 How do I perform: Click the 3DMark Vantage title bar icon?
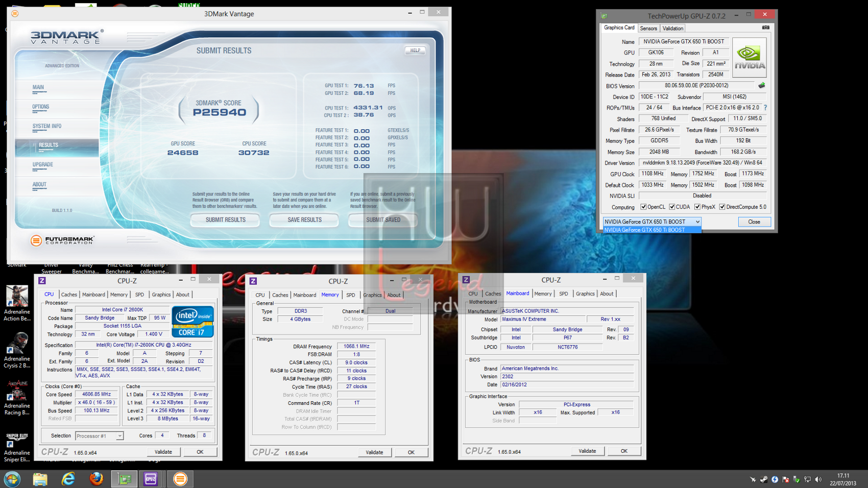[x=15, y=14]
